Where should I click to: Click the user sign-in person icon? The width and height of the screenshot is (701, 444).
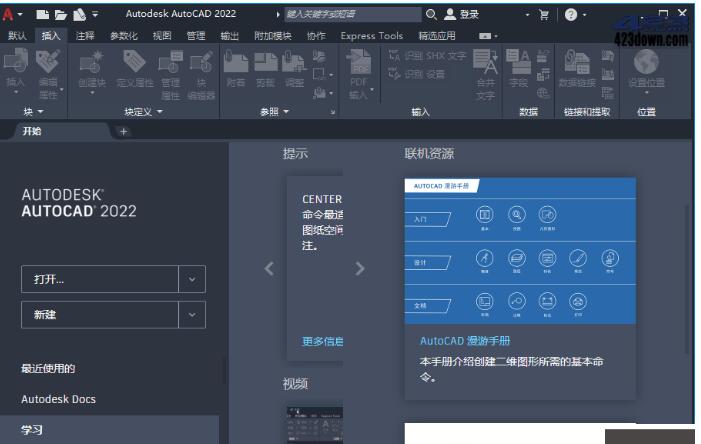(x=450, y=15)
